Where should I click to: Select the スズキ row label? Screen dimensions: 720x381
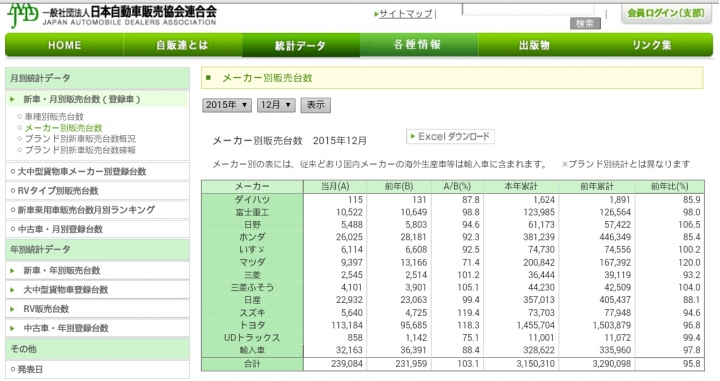tap(252, 313)
